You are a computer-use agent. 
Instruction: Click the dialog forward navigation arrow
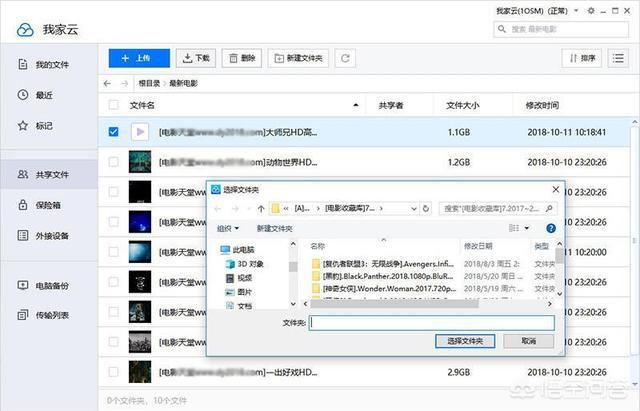(x=235, y=209)
